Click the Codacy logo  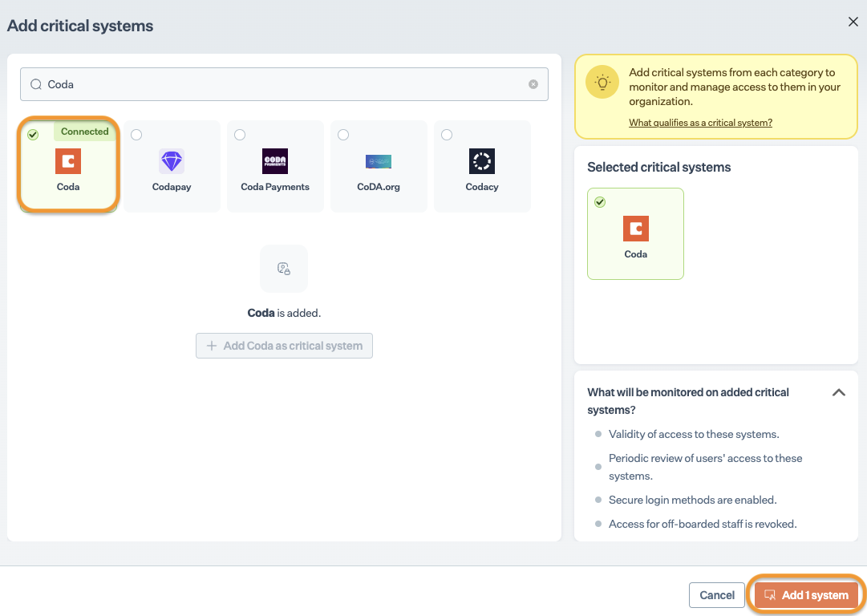click(x=481, y=161)
